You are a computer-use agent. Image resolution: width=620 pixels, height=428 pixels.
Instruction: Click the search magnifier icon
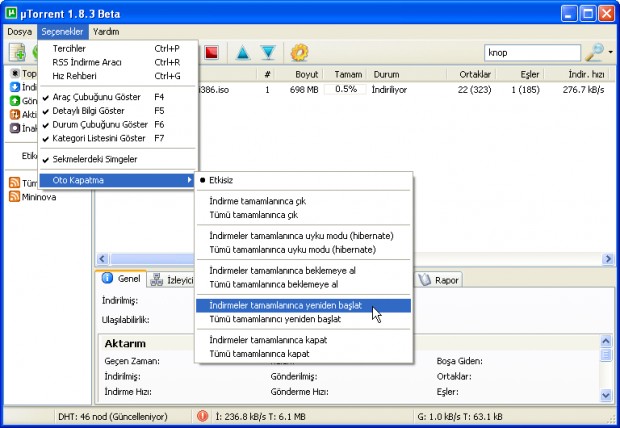[x=594, y=52]
